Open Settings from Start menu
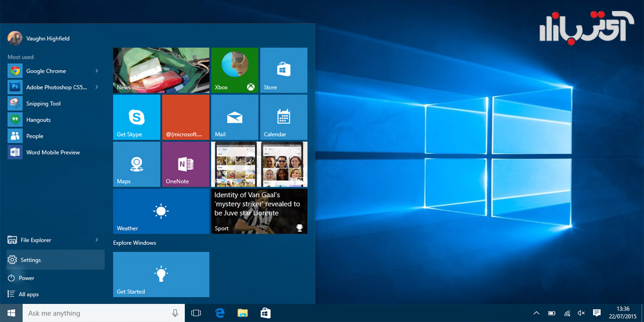644x322 pixels. point(55,260)
